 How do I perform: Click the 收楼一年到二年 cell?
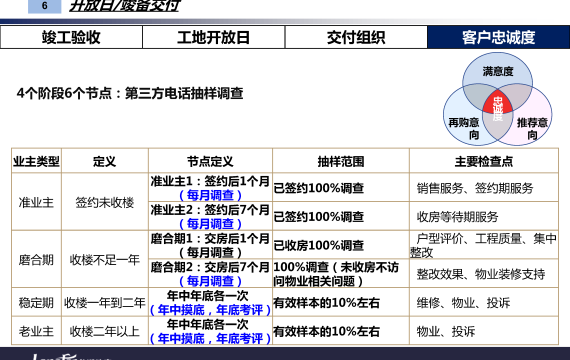tap(105, 302)
